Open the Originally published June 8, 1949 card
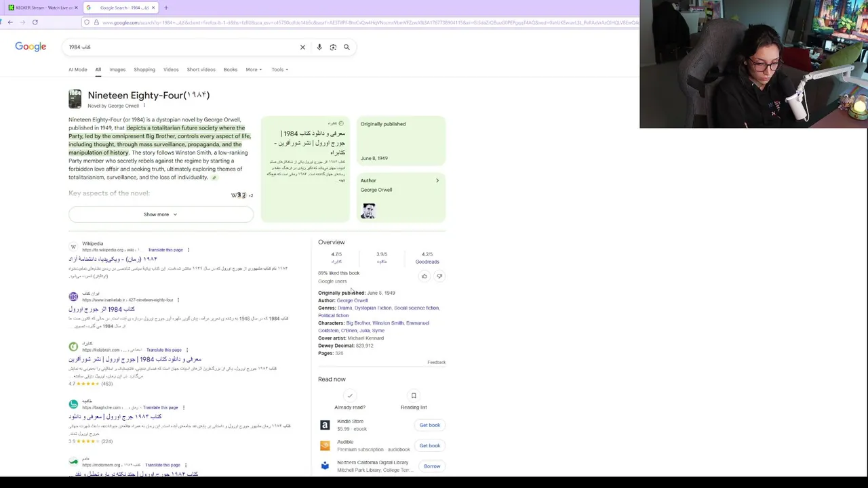The width and height of the screenshot is (868, 488). point(401,141)
